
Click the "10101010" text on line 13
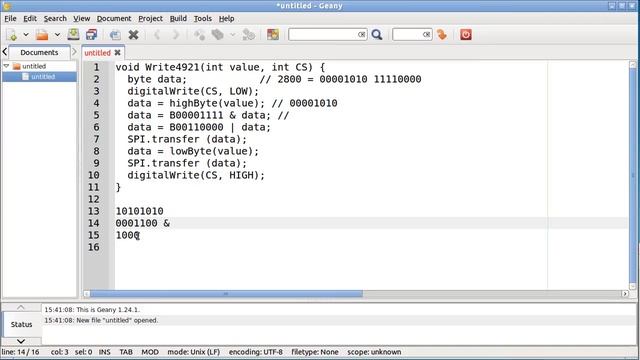140,211
